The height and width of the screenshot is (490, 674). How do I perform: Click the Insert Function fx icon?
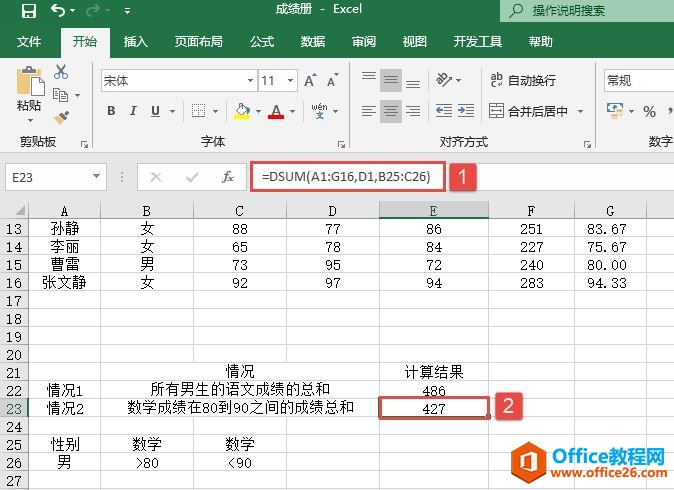[227, 177]
